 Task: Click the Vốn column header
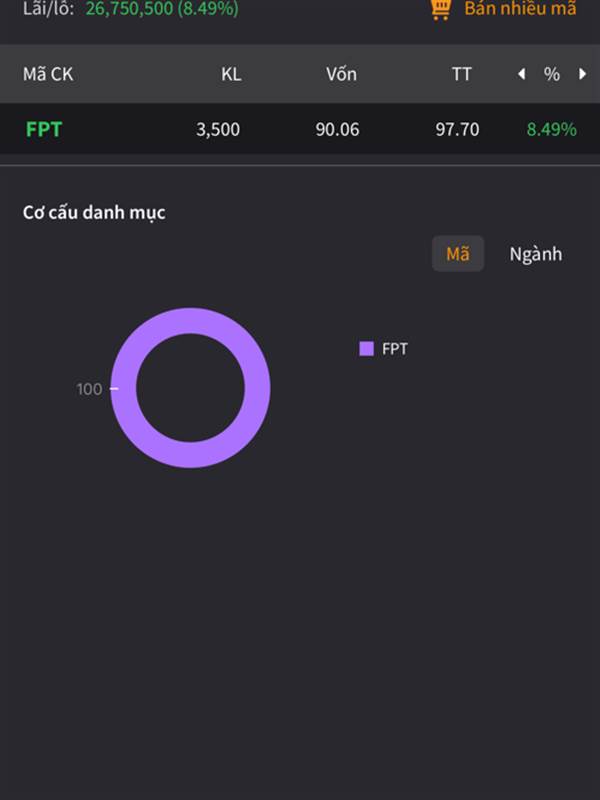[x=341, y=74]
